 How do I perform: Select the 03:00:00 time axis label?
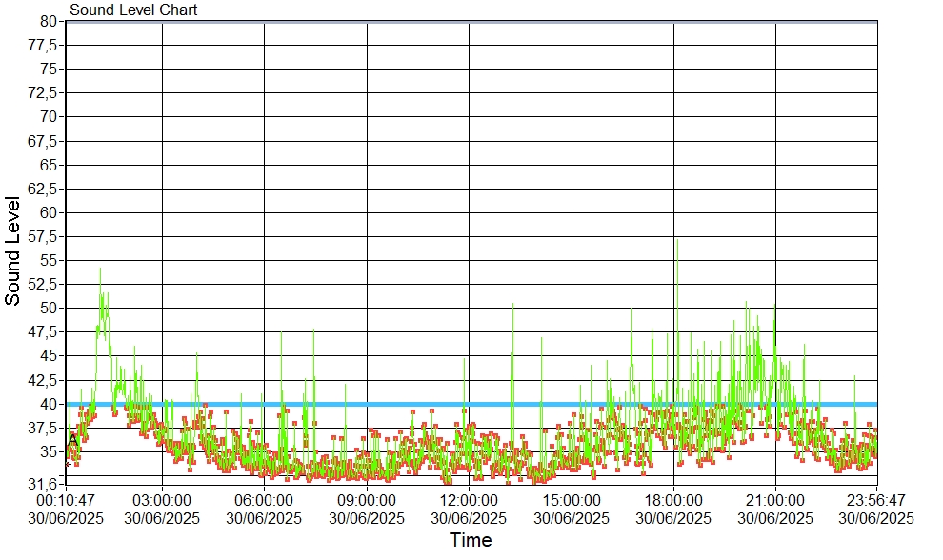[162, 499]
